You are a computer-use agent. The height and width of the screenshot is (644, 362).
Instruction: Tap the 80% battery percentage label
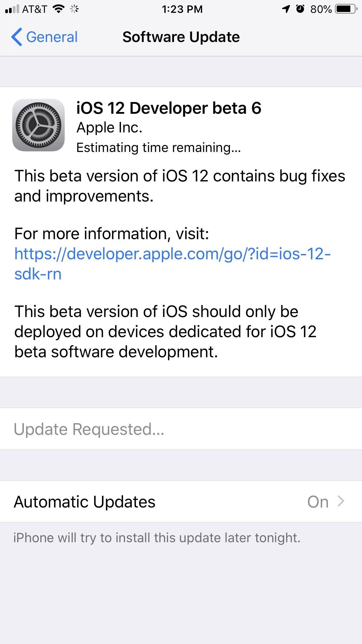click(321, 9)
